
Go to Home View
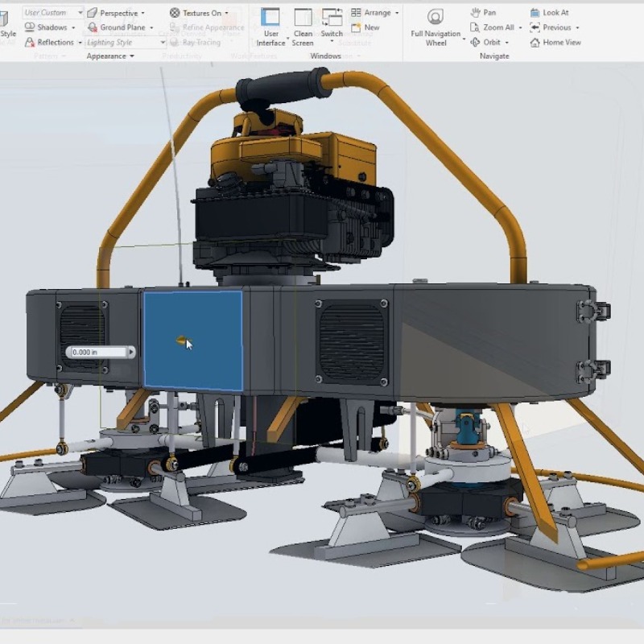pos(555,42)
